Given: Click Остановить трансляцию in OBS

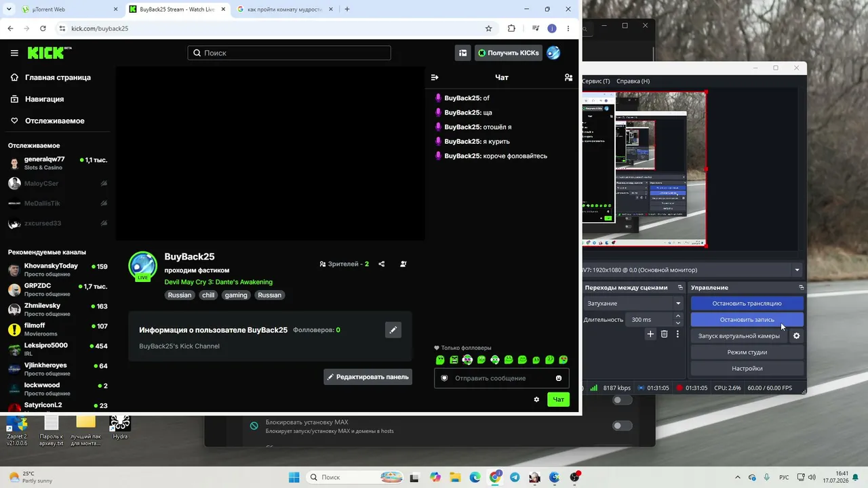Looking at the screenshot, I should coord(747,304).
